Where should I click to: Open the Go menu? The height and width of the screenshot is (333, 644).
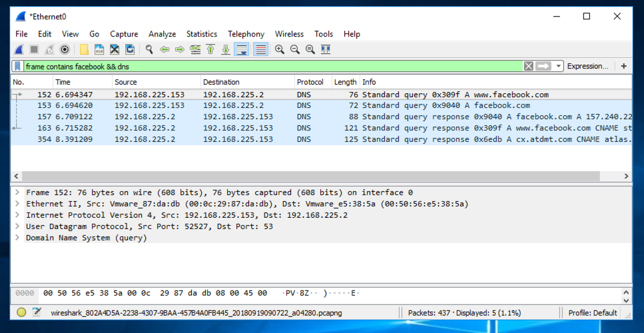[95, 34]
